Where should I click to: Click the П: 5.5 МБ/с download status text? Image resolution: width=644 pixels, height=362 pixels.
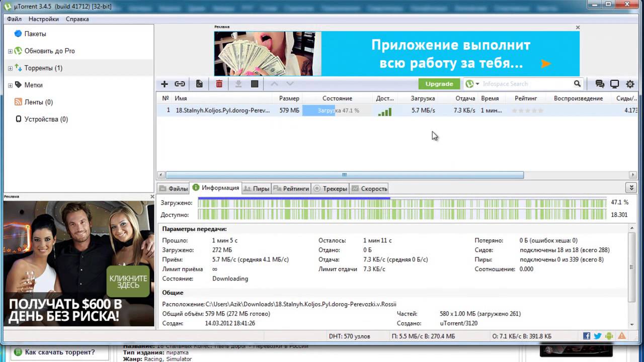pos(423,336)
